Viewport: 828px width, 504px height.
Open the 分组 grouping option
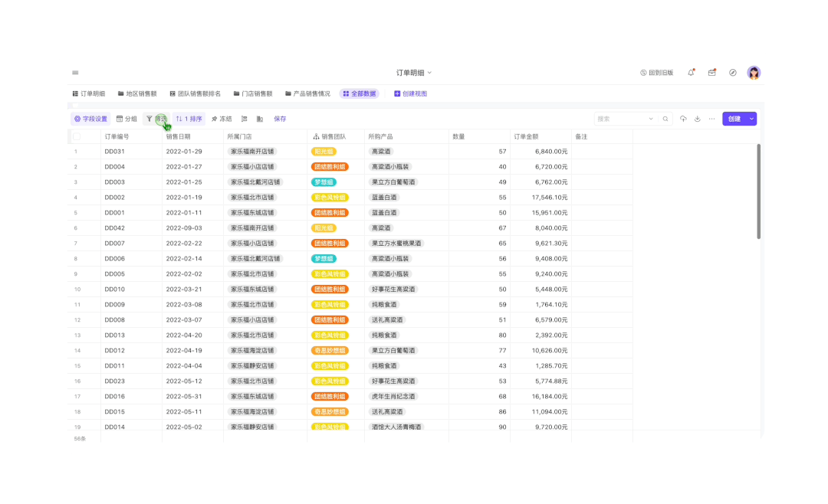tap(127, 119)
